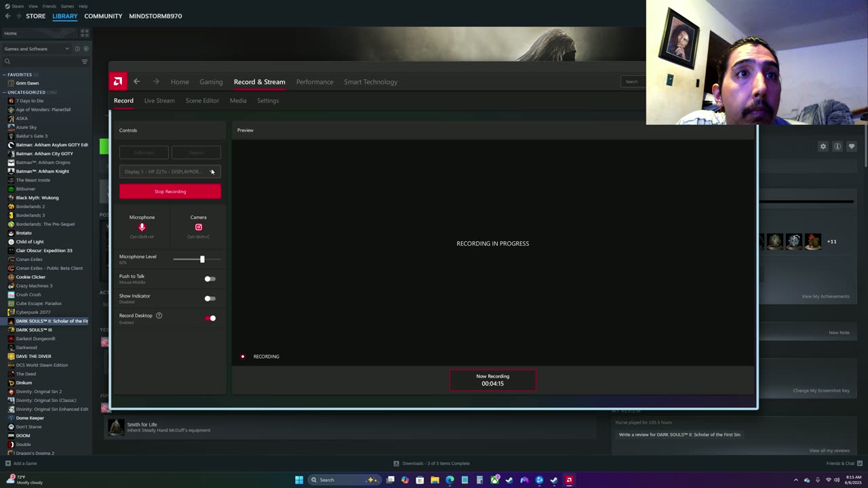Open the Steam Friends menu
Viewport: 868px width, 488px height.
click(x=50, y=6)
